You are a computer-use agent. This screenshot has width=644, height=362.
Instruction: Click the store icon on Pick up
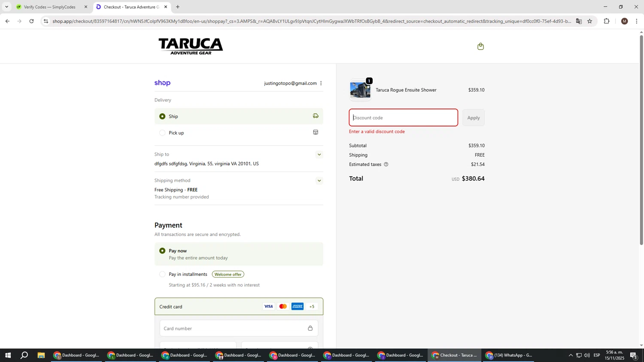(x=316, y=133)
